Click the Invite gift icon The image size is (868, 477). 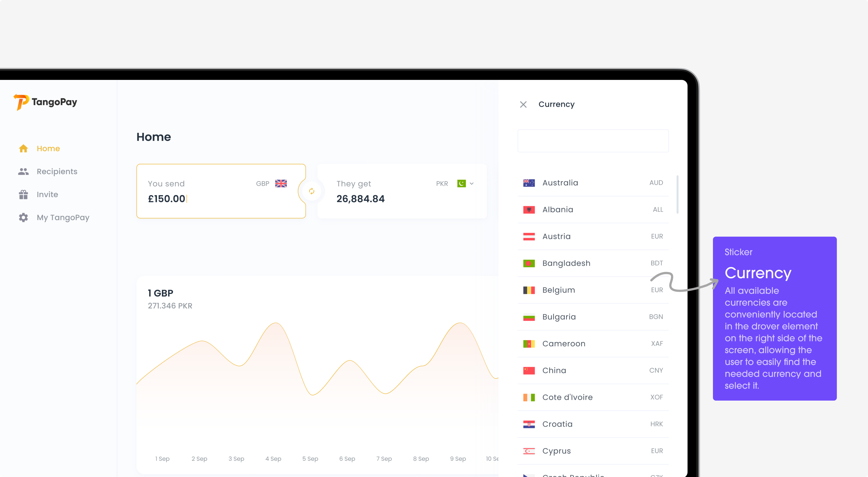click(x=23, y=194)
